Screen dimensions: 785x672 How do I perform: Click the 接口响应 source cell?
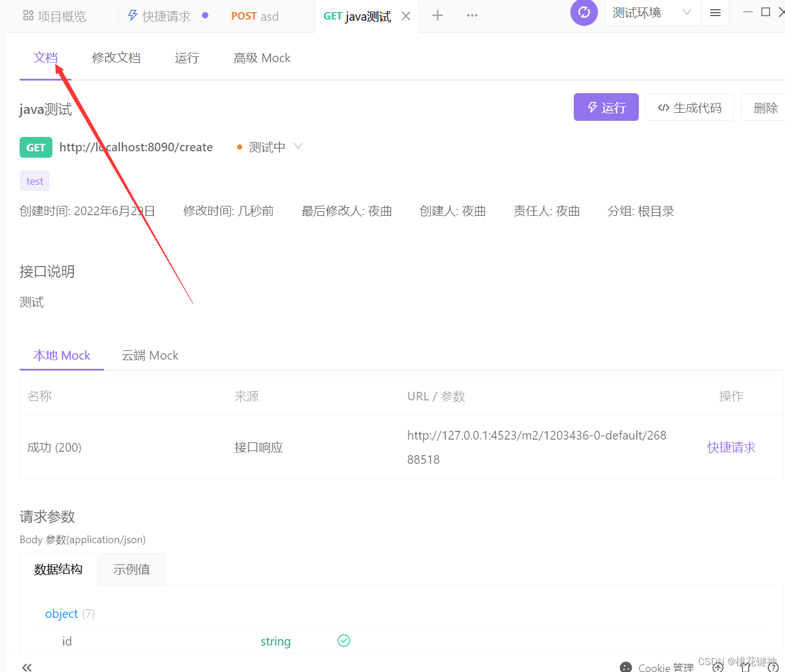(x=258, y=447)
